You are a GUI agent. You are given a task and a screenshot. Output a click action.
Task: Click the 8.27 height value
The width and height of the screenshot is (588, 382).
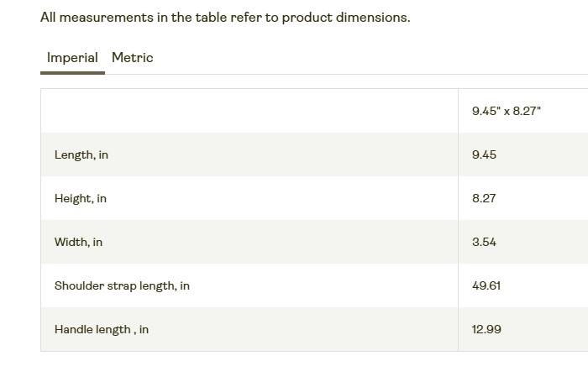tap(484, 198)
